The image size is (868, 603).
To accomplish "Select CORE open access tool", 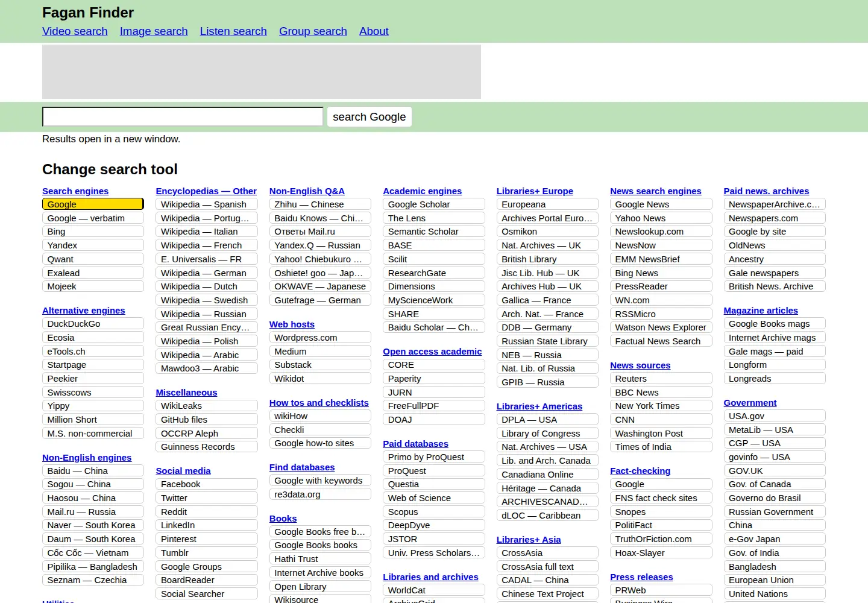I will pos(434,365).
